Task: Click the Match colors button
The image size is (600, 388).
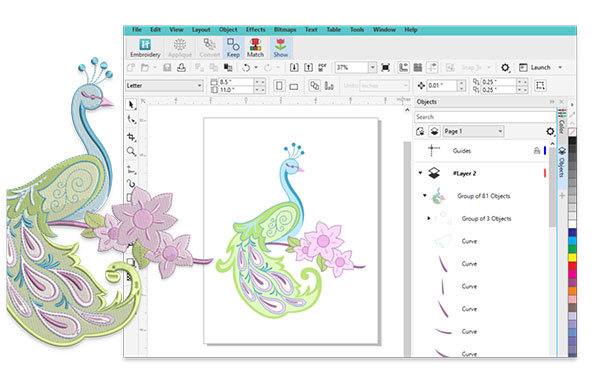Action: point(255,48)
